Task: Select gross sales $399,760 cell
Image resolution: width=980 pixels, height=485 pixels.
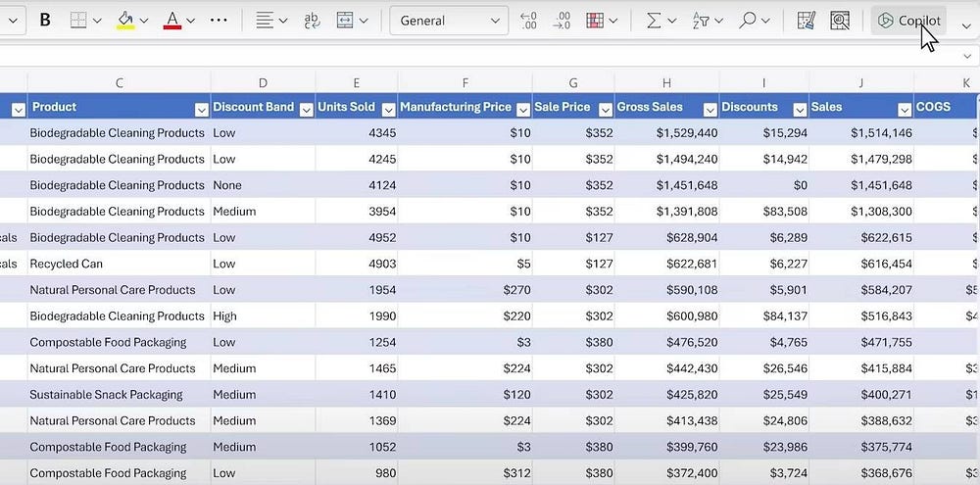Action: click(666, 447)
